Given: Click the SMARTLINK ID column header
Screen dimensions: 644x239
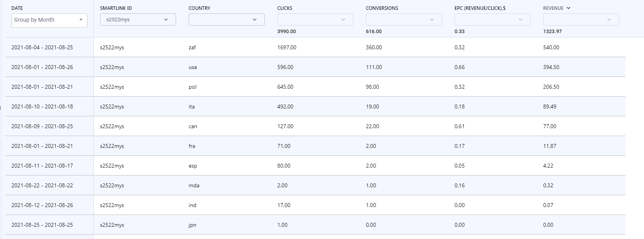Looking at the screenshot, I should [116, 8].
